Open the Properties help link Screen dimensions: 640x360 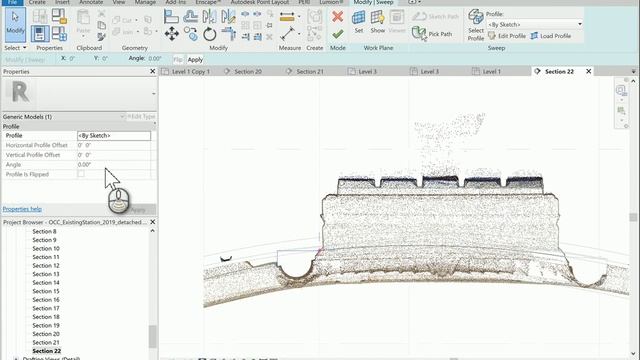[22, 209]
